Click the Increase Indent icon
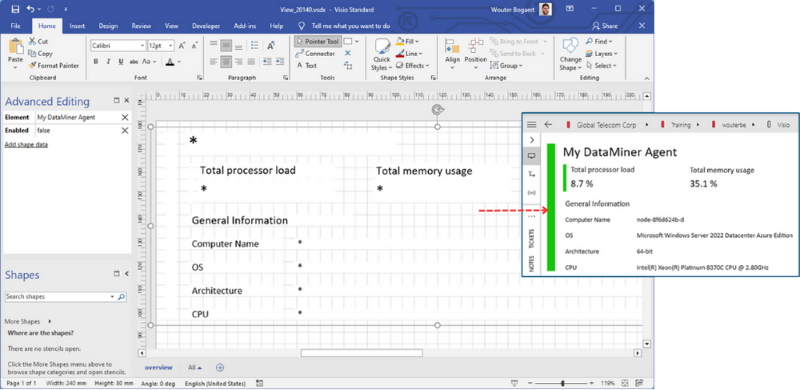Screen dimensions: 800x390 click(279, 62)
